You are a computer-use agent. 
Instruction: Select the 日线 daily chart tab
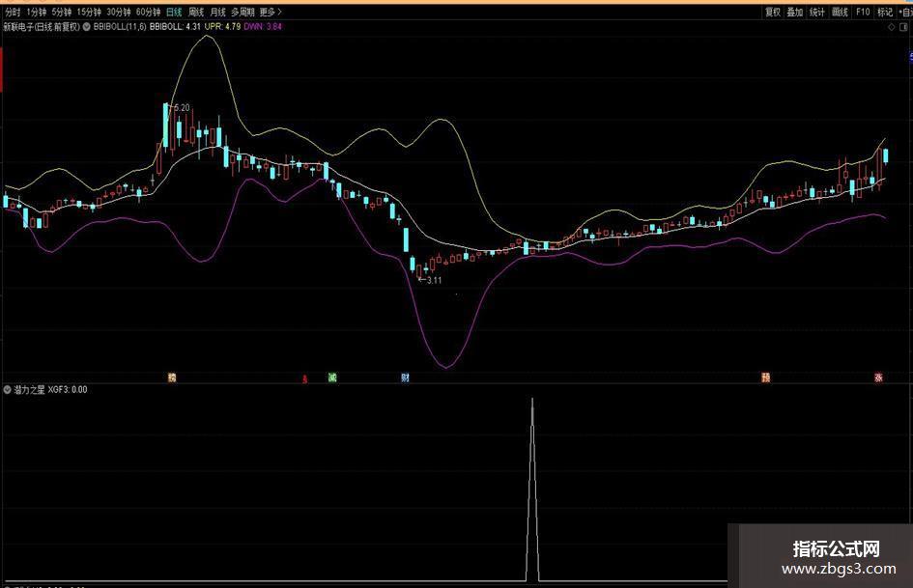click(x=174, y=12)
